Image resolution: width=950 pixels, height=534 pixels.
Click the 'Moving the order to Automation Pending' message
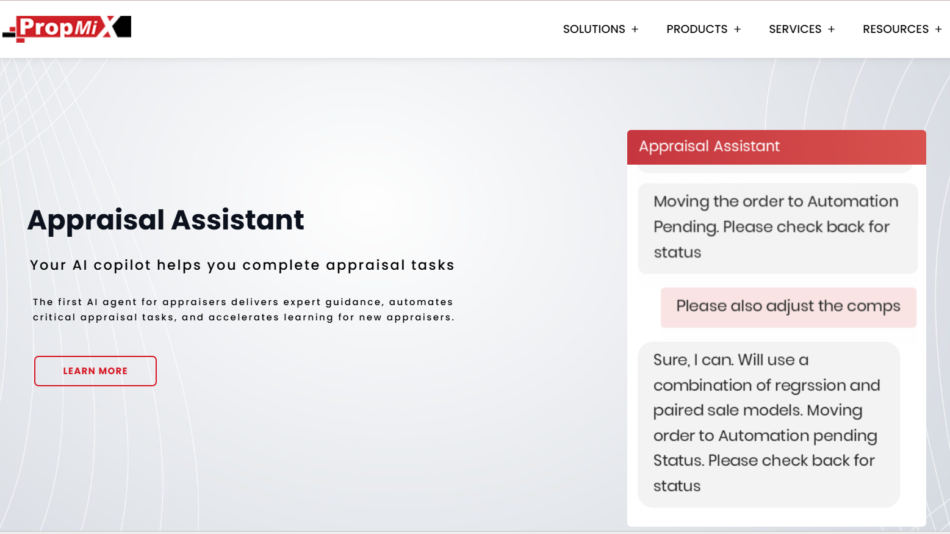[777, 227]
